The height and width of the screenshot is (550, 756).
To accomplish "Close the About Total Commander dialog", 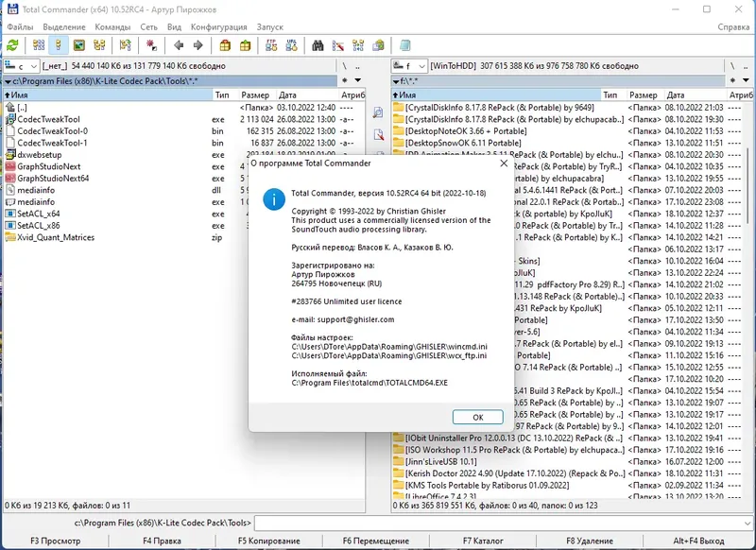I will (504, 163).
